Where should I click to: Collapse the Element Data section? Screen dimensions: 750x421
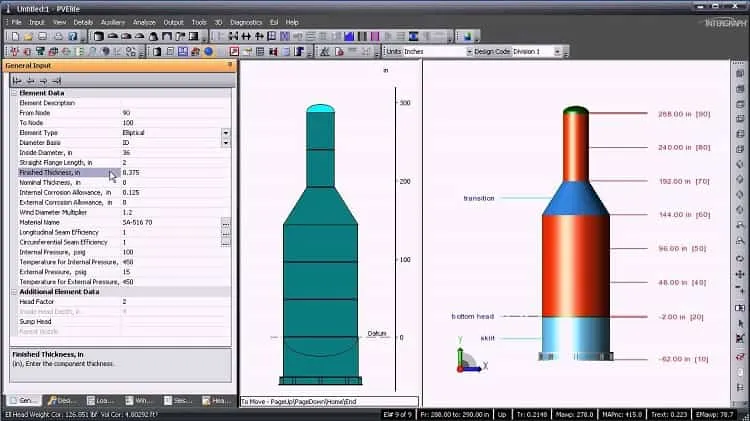pos(14,93)
